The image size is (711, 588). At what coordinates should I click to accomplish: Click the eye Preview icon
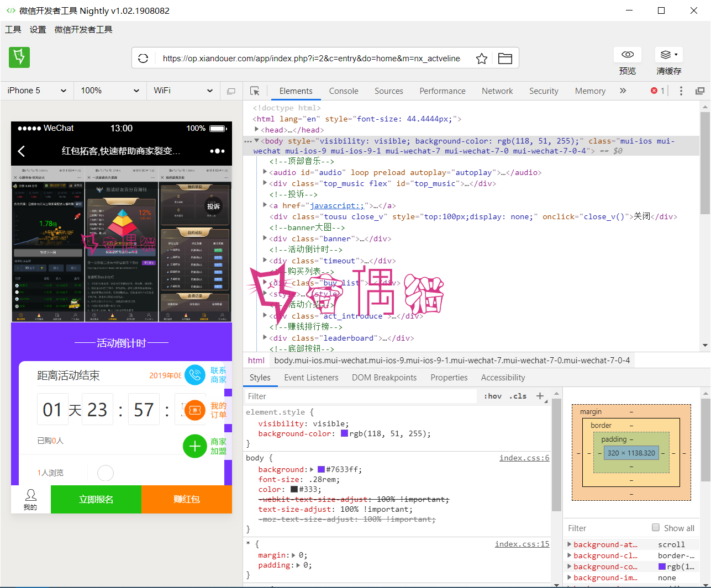coord(628,55)
